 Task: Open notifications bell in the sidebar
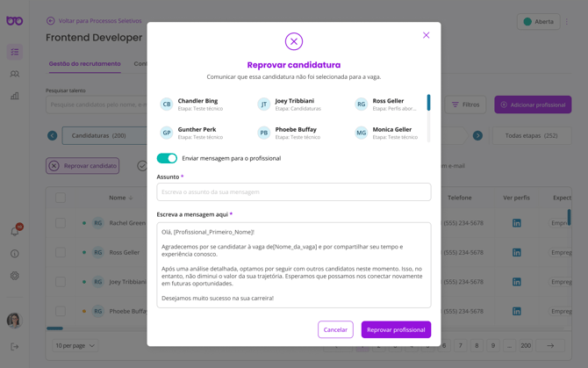pos(15,231)
